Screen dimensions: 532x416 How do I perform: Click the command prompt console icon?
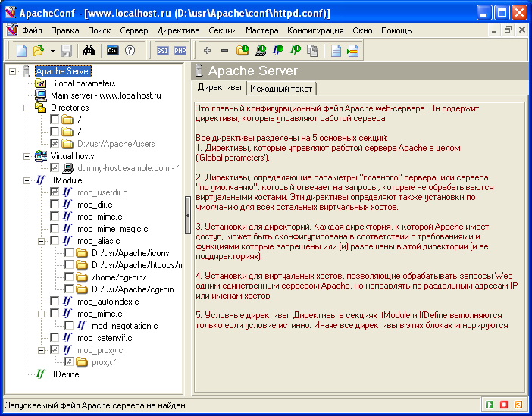pos(113,51)
